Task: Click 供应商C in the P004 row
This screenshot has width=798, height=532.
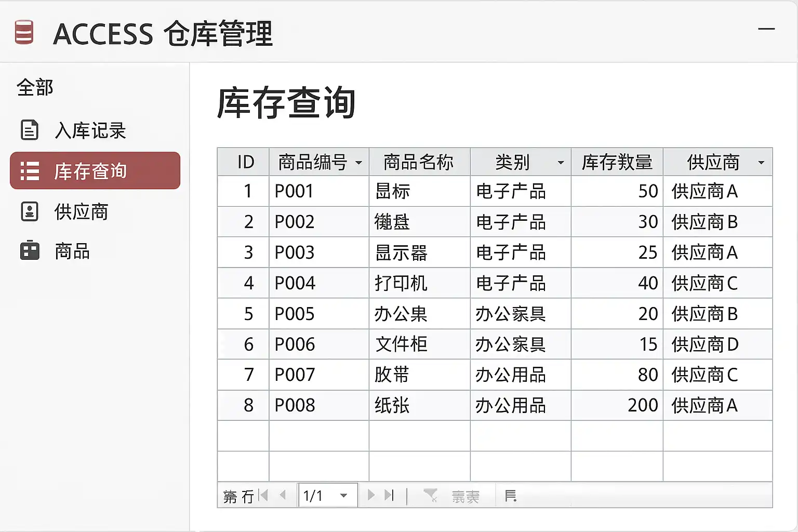Action: point(704,283)
